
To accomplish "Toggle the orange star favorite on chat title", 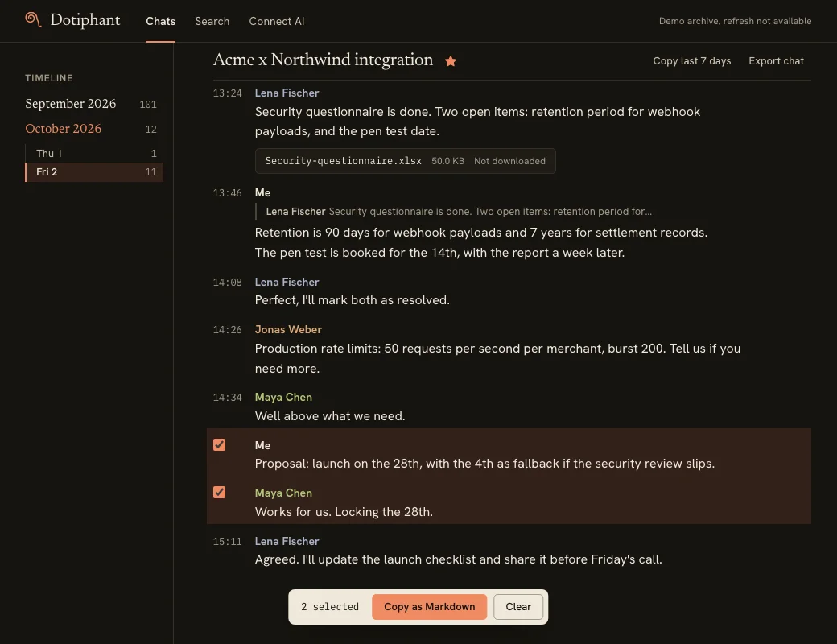I will [451, 61].
